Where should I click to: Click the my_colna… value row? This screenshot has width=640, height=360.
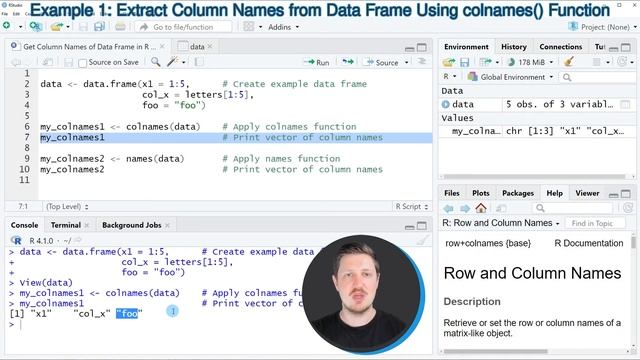pyautogui.click(x=538, y=131)
